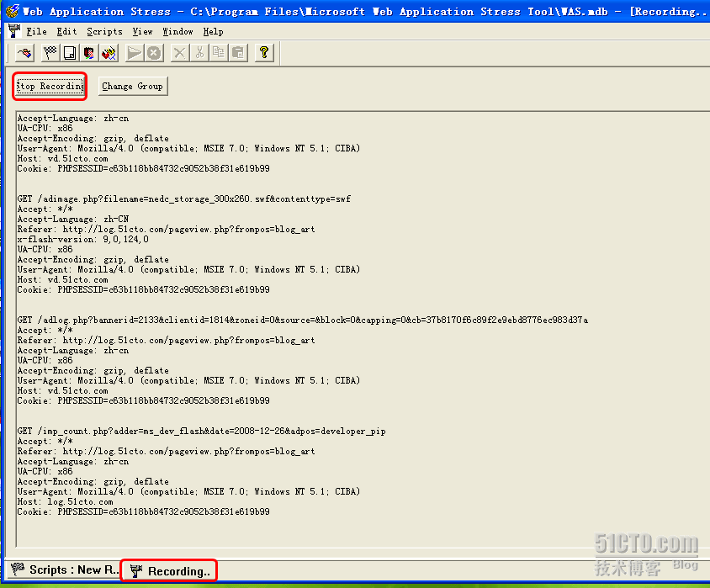Switch to the 'Recording..' window tab
This screenshot has height=588, width=710.
[169, 571]
